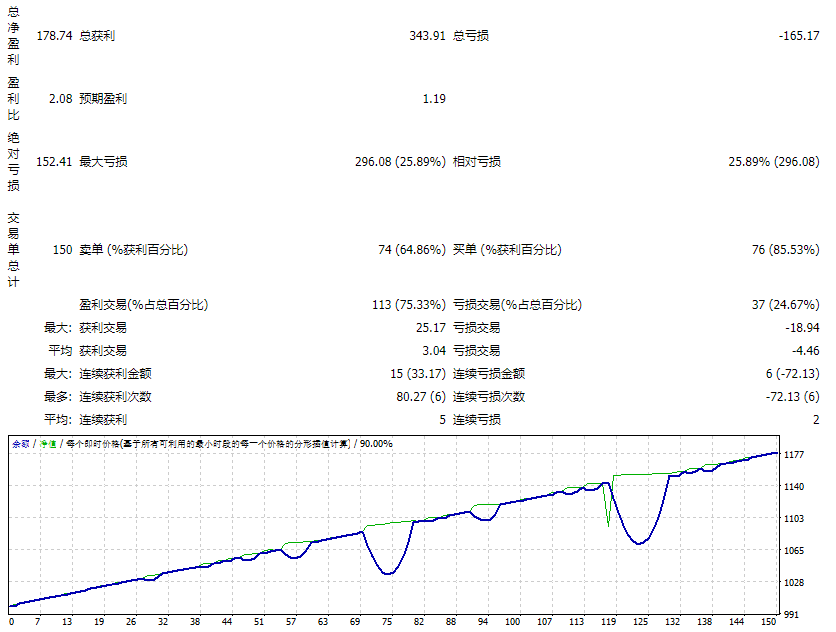
Task: Select the vertical 盈利比 label
Action: pyautogui.click(x=13, y=99)
